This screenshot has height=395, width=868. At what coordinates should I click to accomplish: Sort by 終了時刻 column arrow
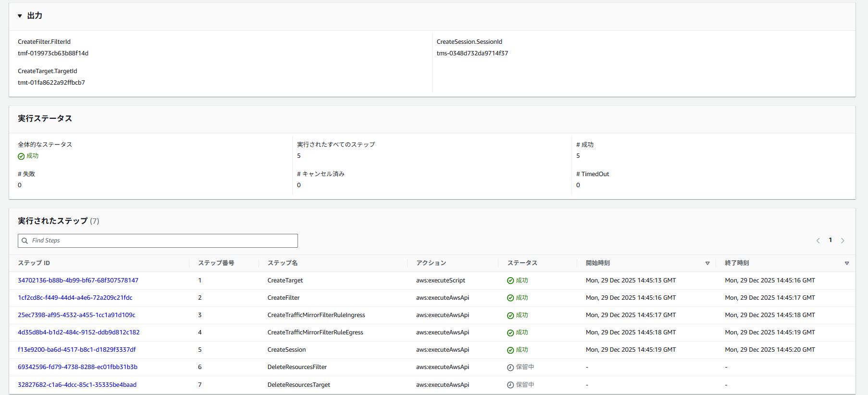coord(847,263)
